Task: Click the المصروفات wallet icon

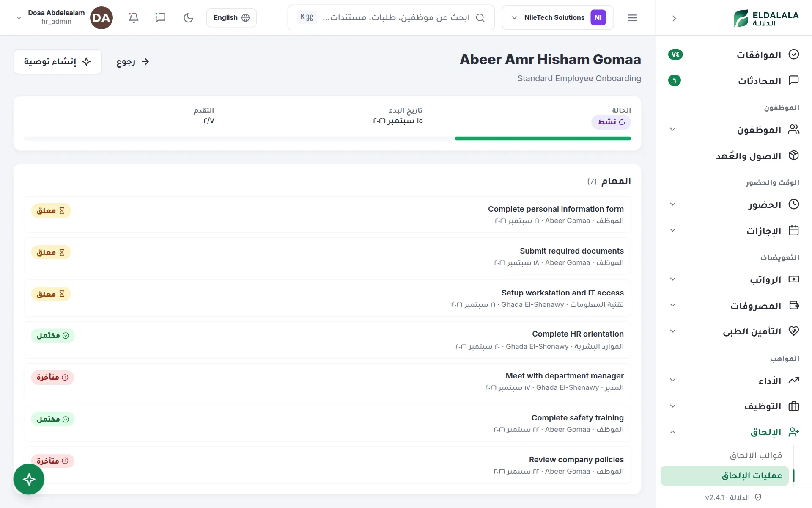Action: [x=794, y=305]
